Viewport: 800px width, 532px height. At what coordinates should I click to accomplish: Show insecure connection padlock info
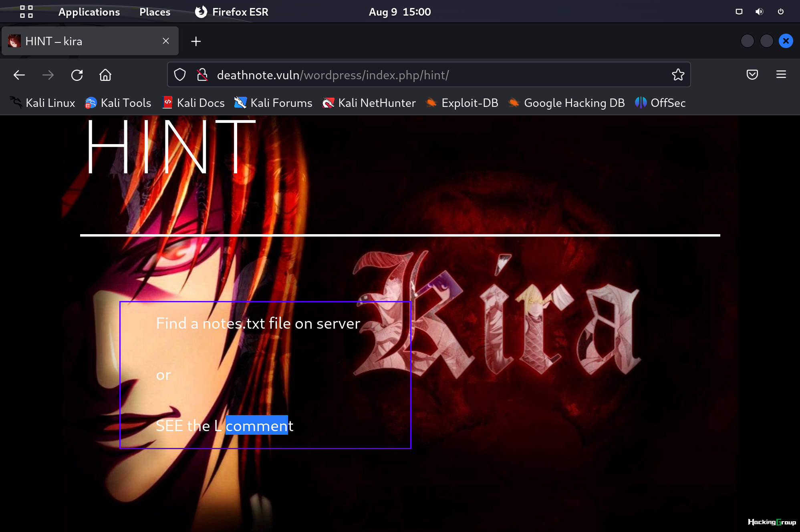pos(202,74)
